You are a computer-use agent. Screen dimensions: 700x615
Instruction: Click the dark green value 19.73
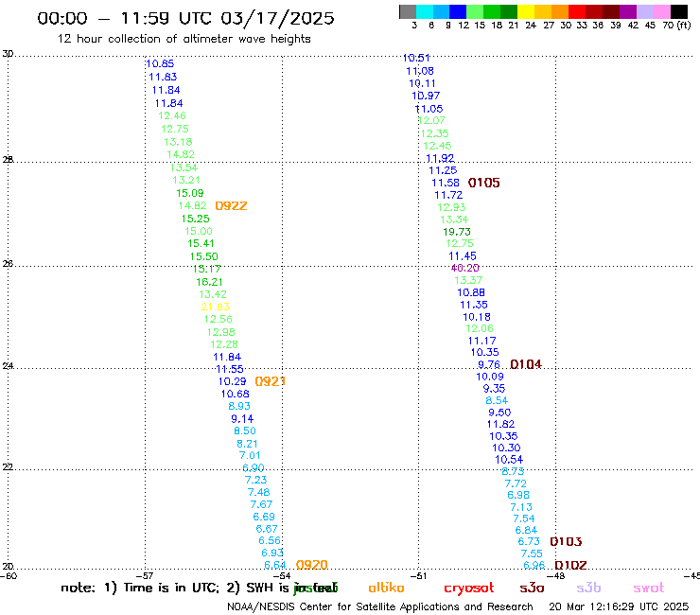click(x=457, y=232)
